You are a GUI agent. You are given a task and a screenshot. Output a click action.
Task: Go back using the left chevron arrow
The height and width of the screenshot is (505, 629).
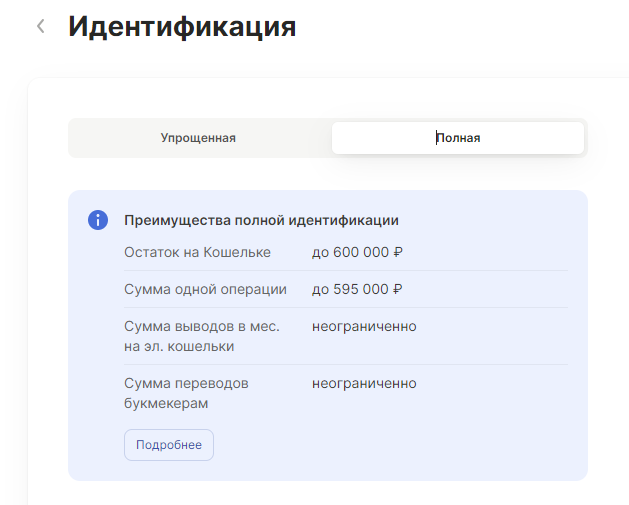(x=41, y=26)
